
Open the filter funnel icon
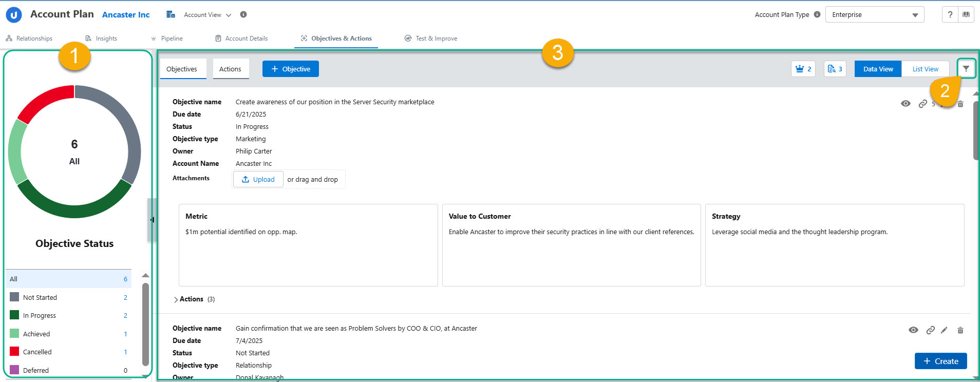click(x=966, y=68)
